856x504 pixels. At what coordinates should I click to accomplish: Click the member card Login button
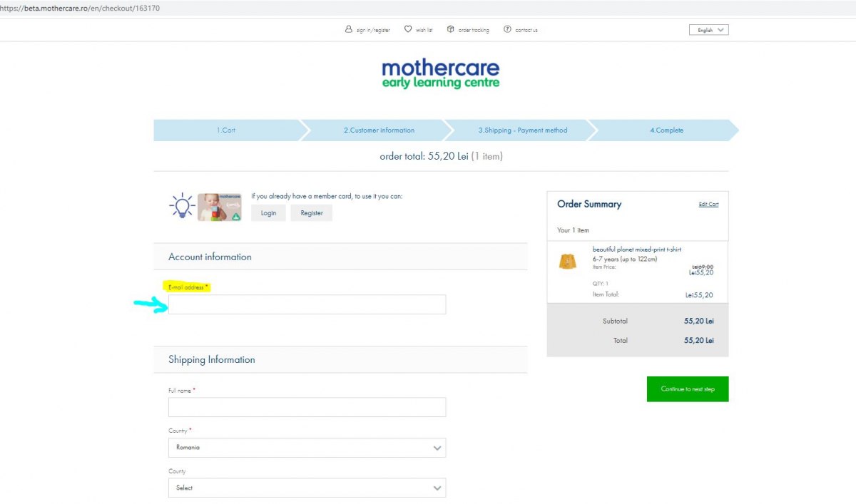tap(268, 213)
